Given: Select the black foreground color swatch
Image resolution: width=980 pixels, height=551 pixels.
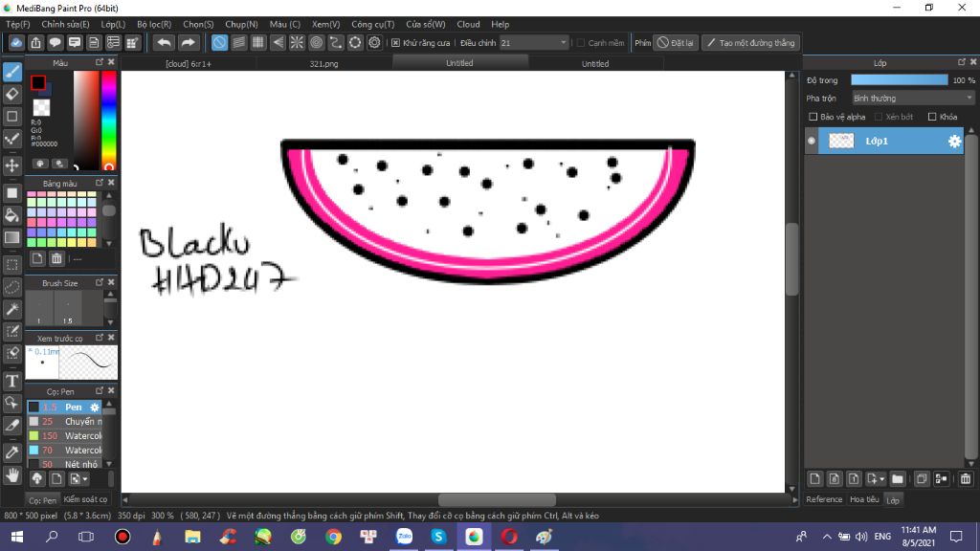Looking at the screenshot, I should 38,82.
